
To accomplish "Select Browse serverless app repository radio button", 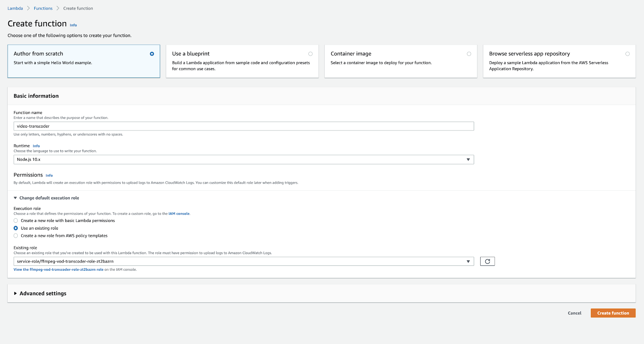I will tap(627, 54).
